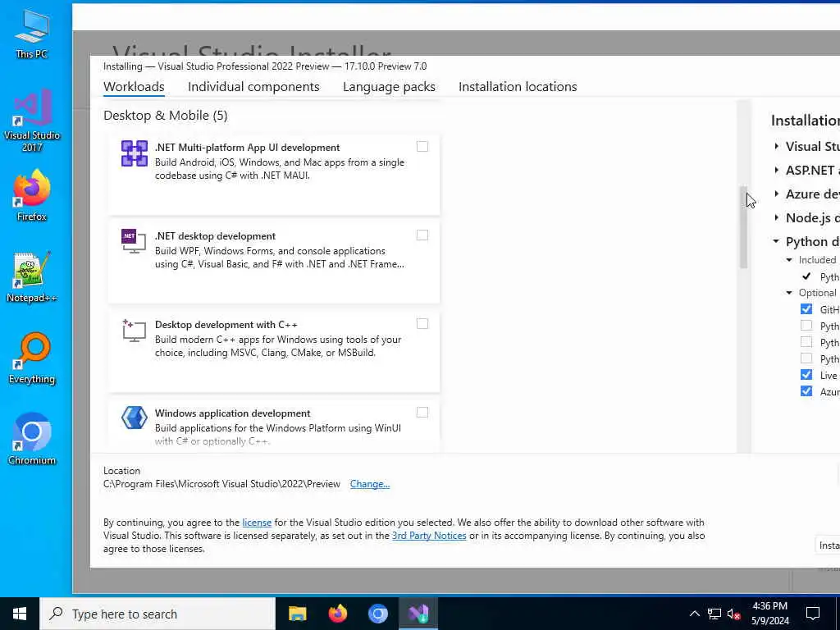Uncheck the Azur... optional component

coord(806,391)
